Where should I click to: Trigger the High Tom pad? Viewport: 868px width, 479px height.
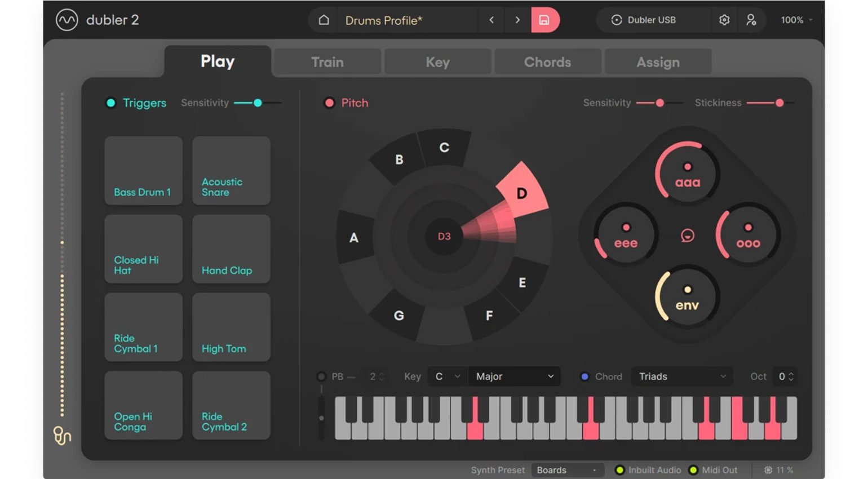coord(231,327)
